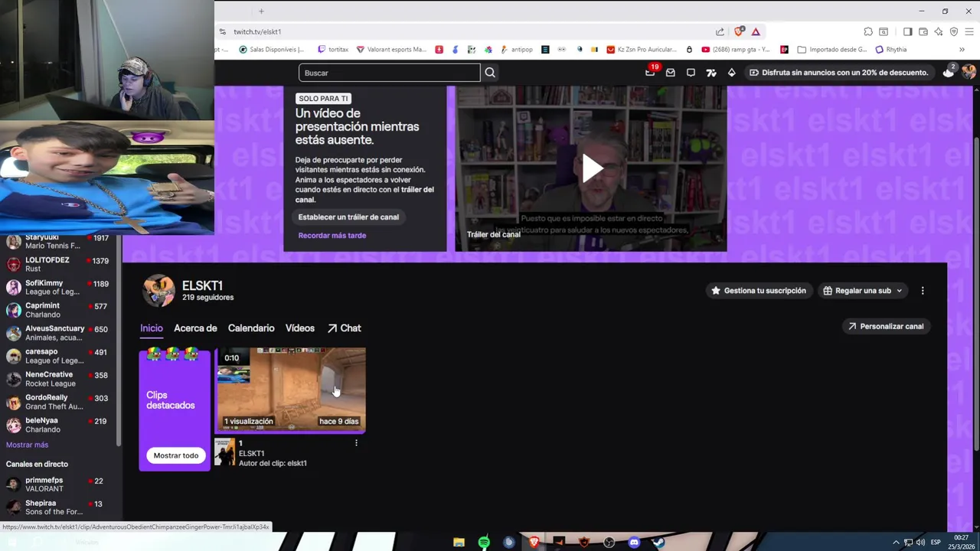Click Mostrar todo under Clips destacados
Image resolution: width=980 pixels, height=551 pixels.
(175, 455)
